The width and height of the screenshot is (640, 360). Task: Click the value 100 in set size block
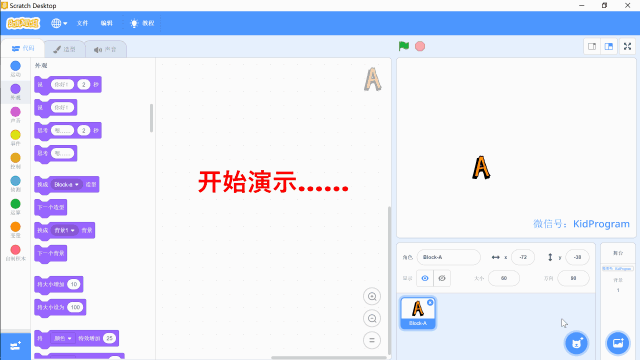click(75, 307)
